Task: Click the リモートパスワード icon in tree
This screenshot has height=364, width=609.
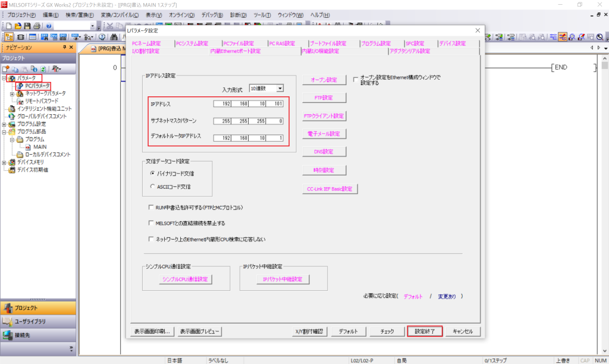Action: click(x=20, y=101)
